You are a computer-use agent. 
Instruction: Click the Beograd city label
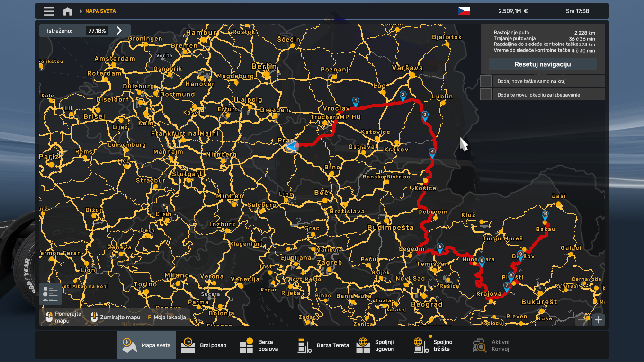(x=427, y=304)
